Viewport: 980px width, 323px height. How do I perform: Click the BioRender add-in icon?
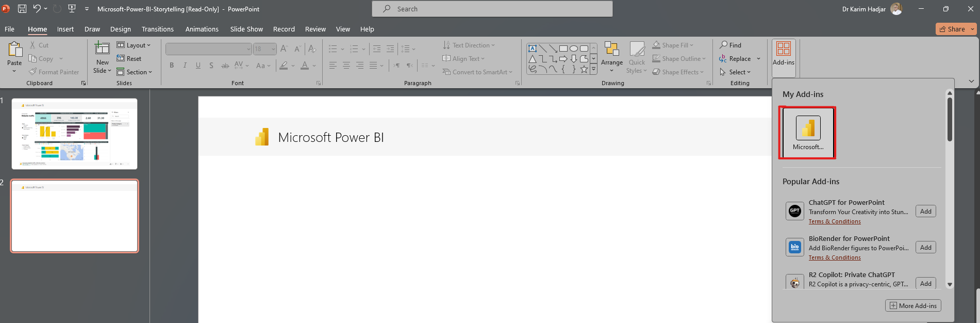(x=795, y=247)
